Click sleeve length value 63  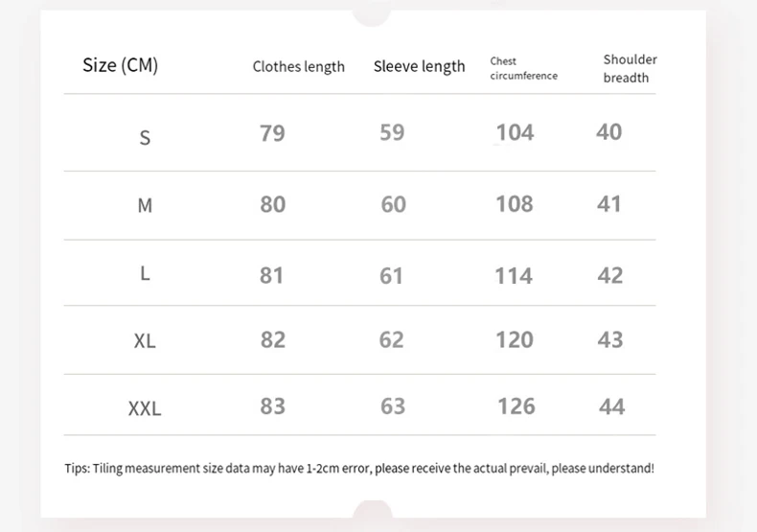(393, 406)
